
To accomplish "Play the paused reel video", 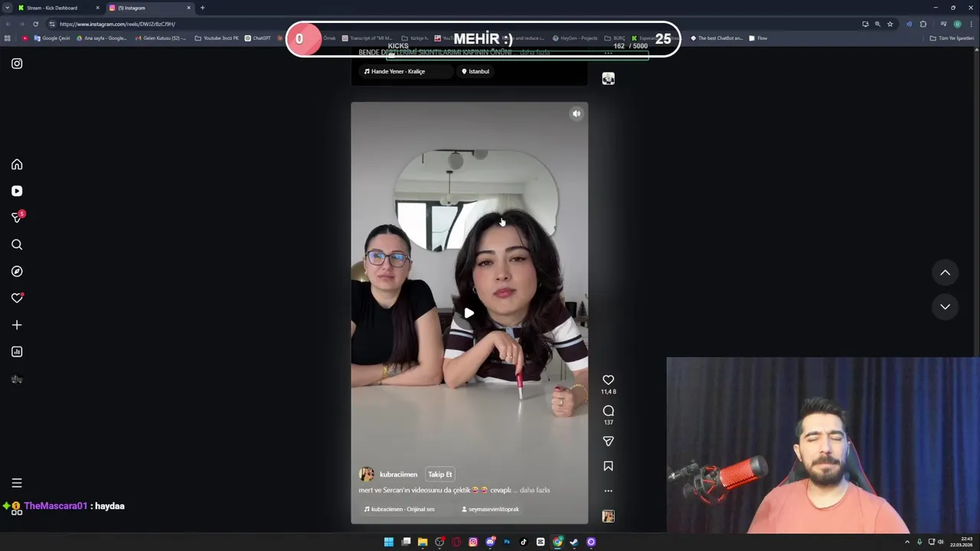I will point(469,313).
